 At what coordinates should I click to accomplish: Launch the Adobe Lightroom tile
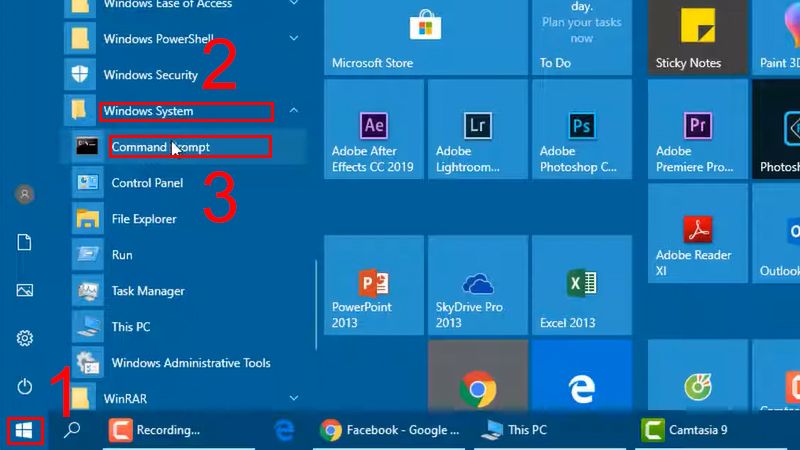478,130
